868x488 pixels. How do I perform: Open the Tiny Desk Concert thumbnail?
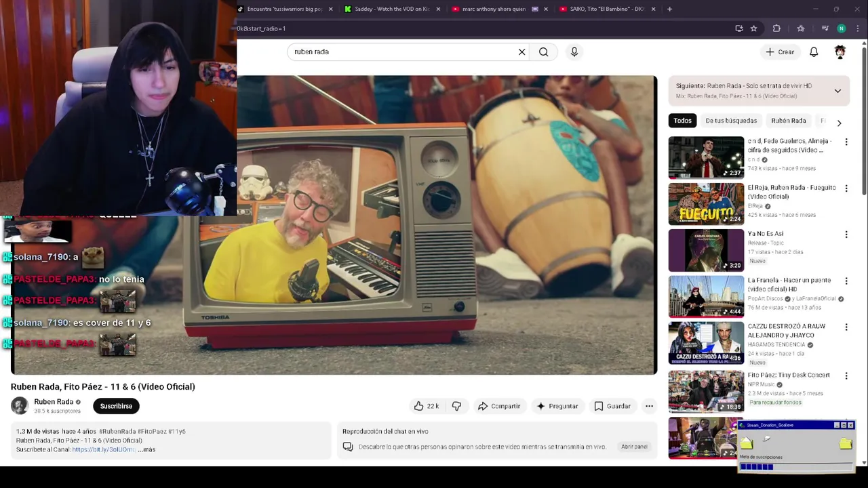[706, 391]
